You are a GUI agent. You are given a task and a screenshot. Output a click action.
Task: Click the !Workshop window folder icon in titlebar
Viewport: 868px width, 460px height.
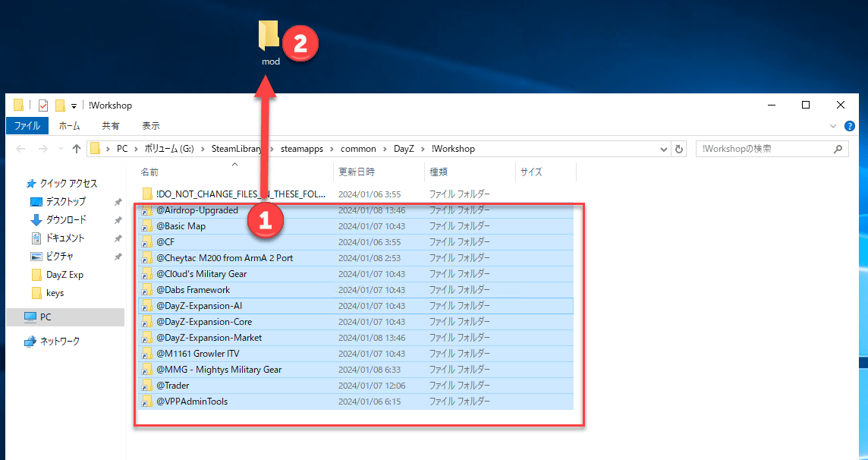click(18, 106)
